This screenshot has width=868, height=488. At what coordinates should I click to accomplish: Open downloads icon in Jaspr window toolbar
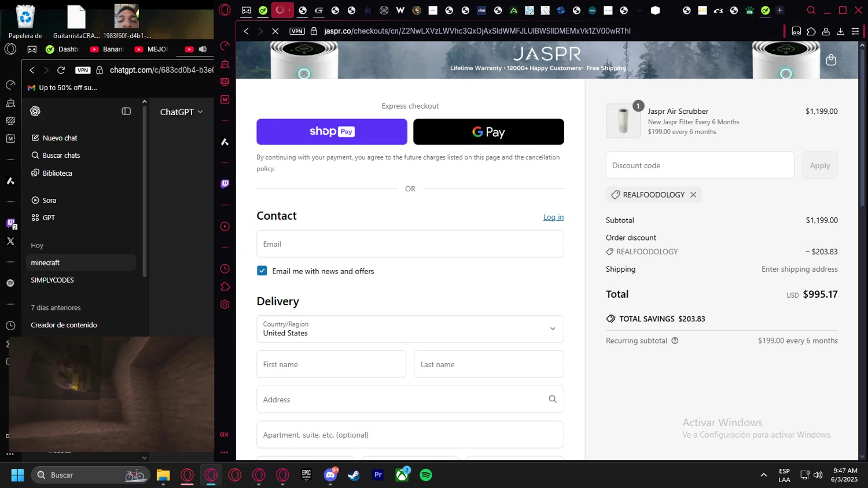[841, 31]
